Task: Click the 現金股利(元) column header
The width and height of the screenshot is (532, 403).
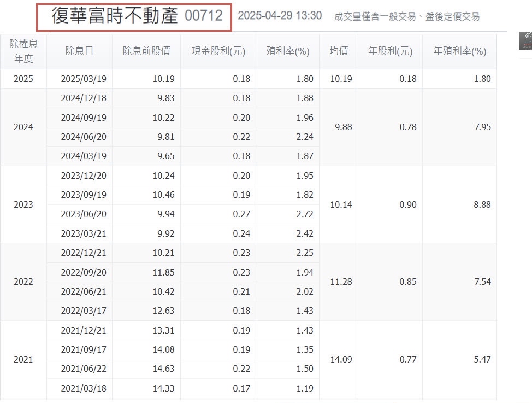Action: [218, 51]
